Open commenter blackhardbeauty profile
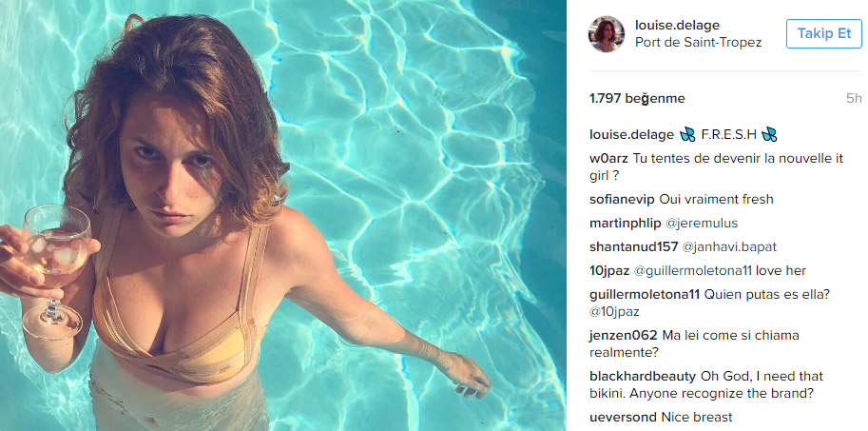868x431 pixels. [x=643, y=376]
